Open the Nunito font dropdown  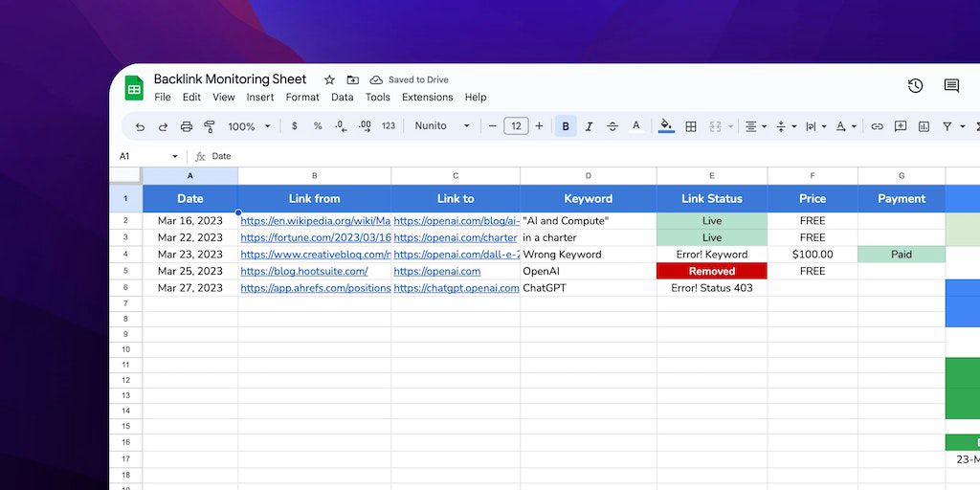[x=442, y=126]
